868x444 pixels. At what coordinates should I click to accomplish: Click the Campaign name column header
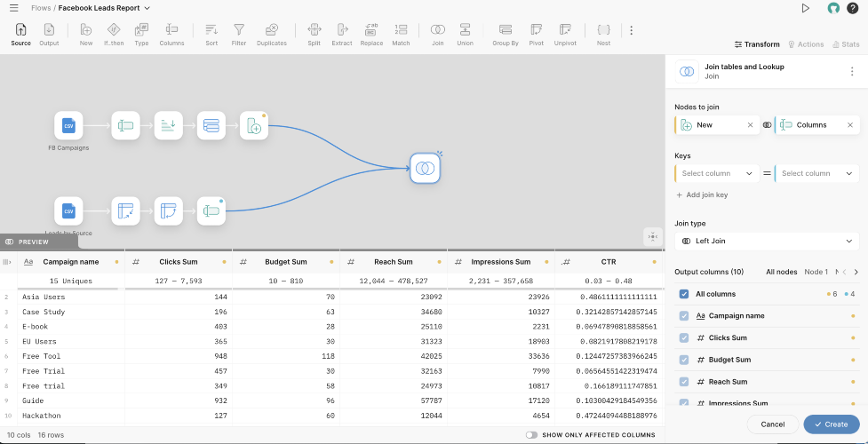71,262
